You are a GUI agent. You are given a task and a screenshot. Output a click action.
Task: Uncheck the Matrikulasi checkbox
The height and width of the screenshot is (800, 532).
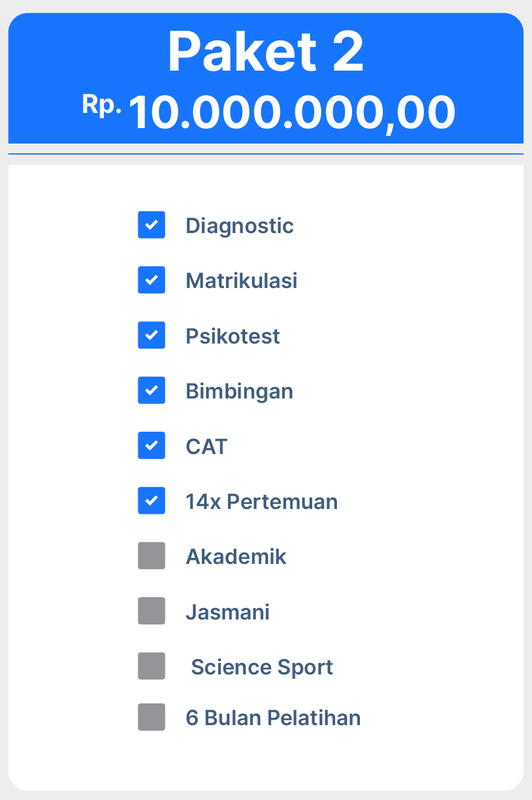point(152,280)
